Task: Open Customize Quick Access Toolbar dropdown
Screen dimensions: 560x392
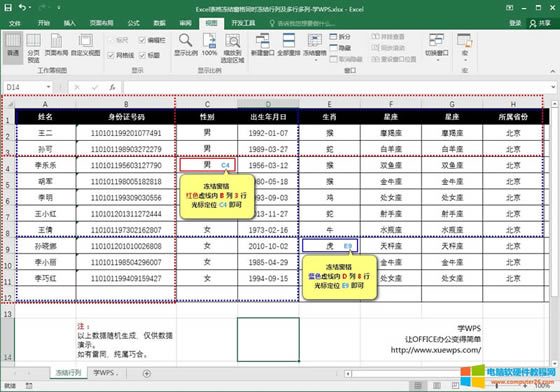Action: coord(59,7)
